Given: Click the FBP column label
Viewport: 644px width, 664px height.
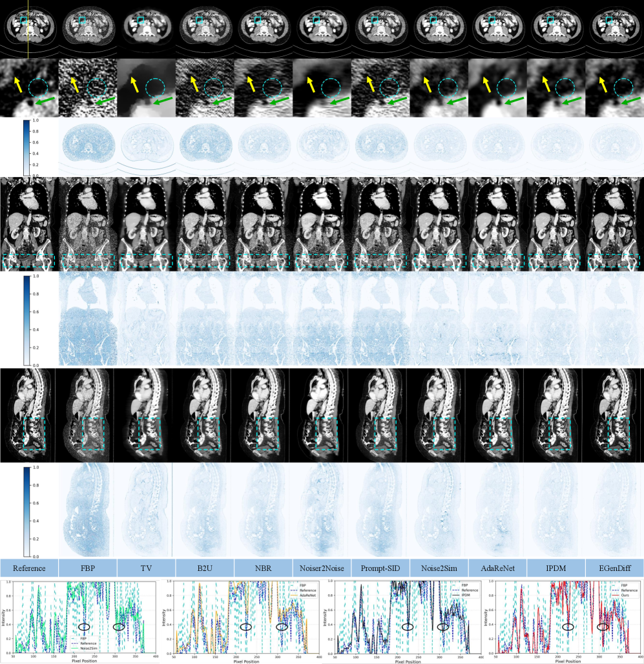Looking at the screenshot, I should click(88, 568).
